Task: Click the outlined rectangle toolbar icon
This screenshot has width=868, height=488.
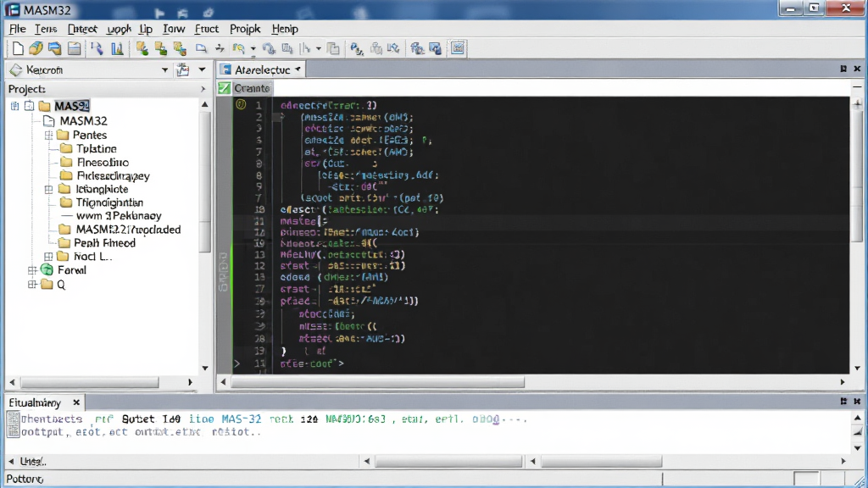Action: coord(201,48)
